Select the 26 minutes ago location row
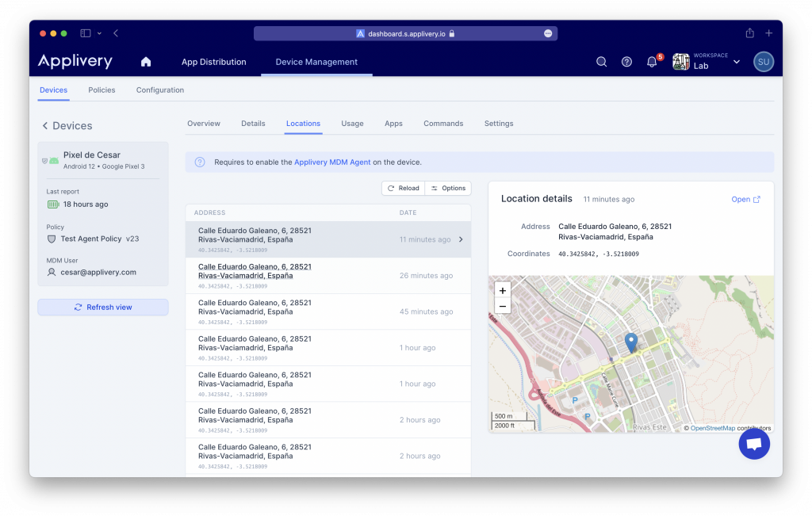Viewport: 812px width, 516px height. pyautogui.click(x=328, y=276)
